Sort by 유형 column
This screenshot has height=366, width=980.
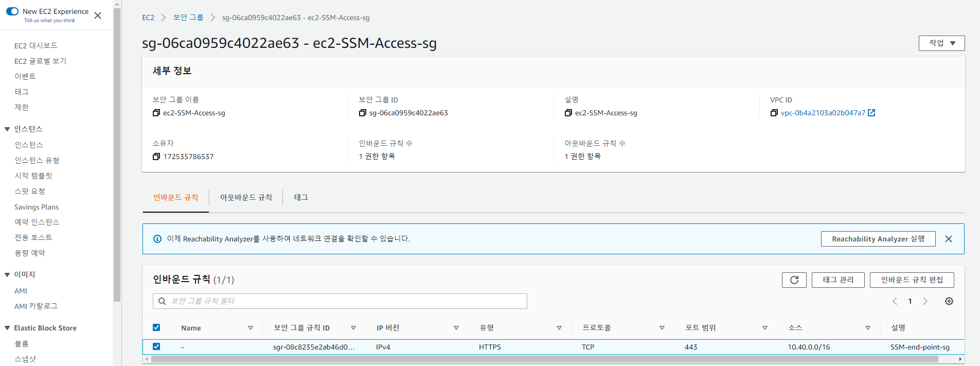click(559, 328)
